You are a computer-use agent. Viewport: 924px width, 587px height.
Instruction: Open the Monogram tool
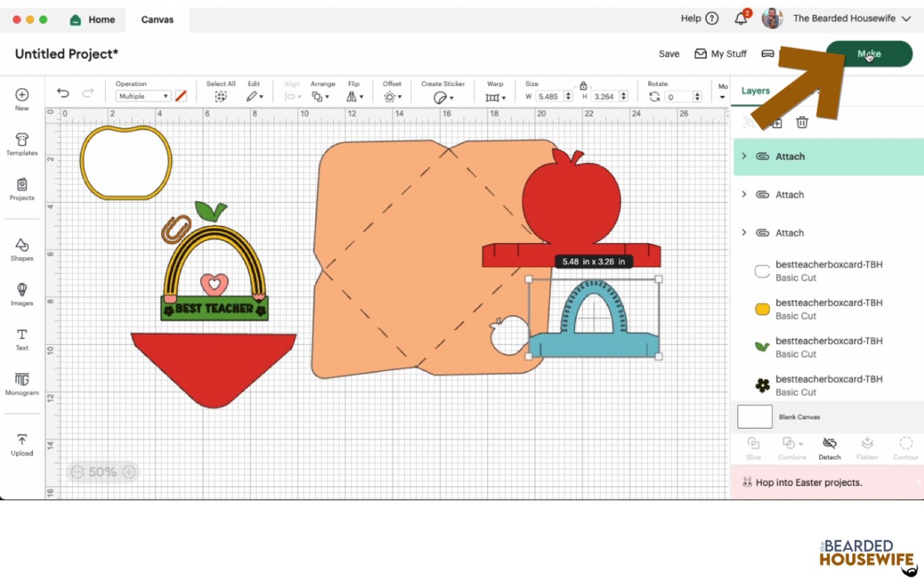click(x=22, y=384)
